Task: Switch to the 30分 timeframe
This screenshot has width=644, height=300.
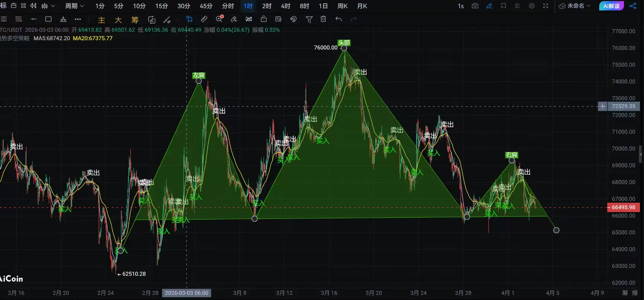Action: coord(184,6)
